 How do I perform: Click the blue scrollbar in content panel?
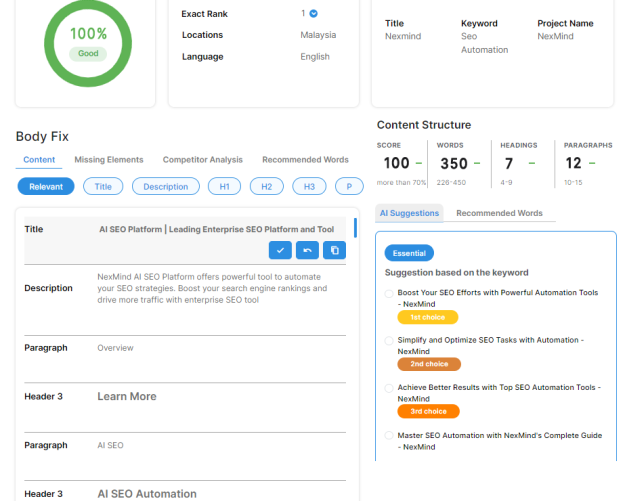[355, 228]
